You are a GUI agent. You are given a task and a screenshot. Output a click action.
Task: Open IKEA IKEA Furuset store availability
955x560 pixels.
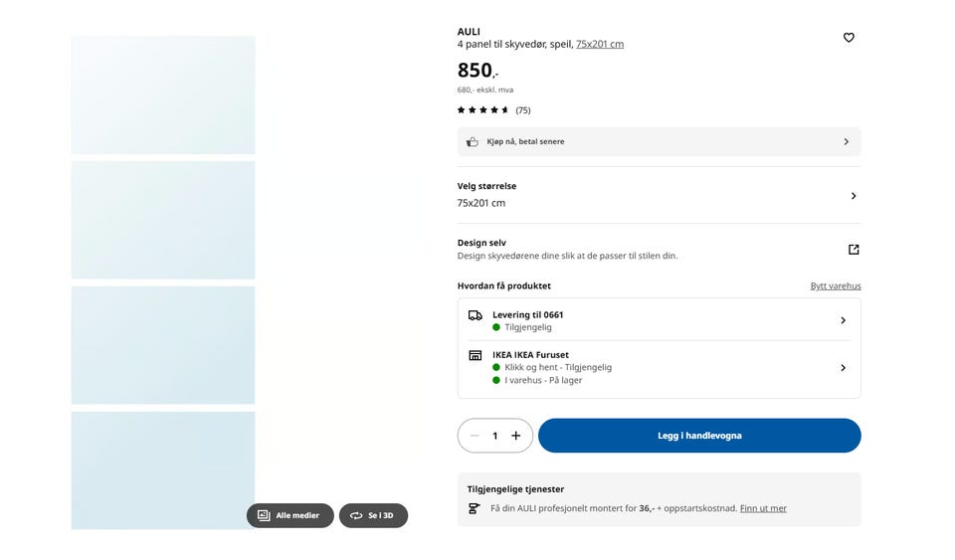pyautogui.click(x=659, y=368)
